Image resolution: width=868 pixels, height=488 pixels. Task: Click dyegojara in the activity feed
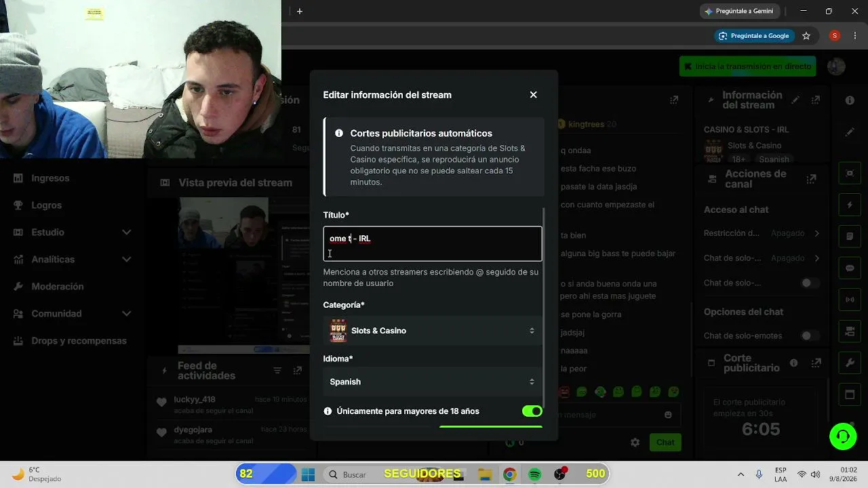[x=193, y=430]
